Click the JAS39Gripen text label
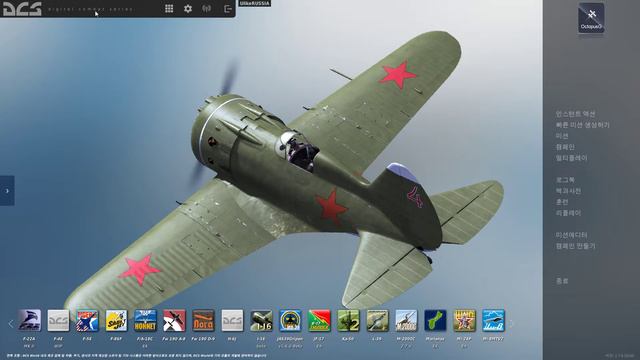The height and width of the screenshot is (360, 640). (x=290, y=339)
